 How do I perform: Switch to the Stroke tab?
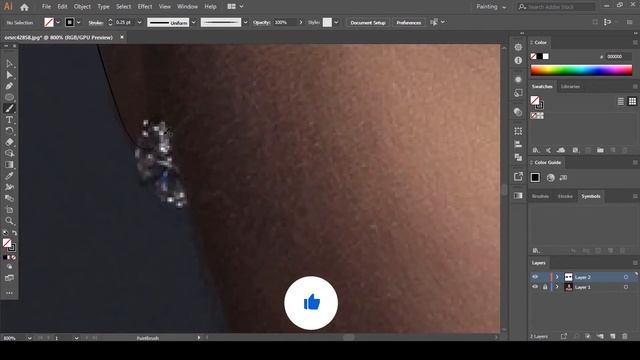tap(565, 196)
